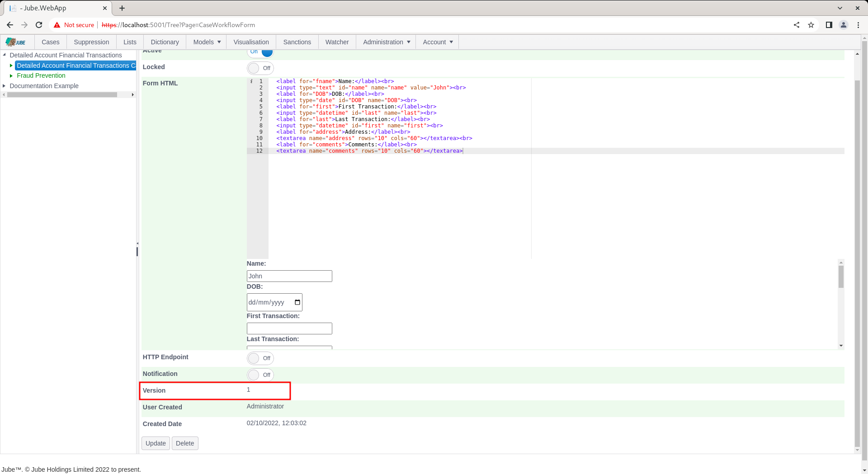Open the Suppression menu

91,42
